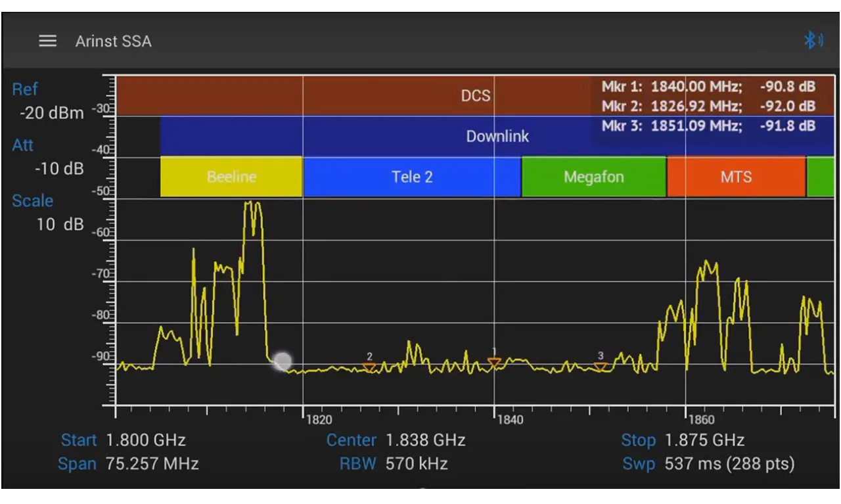This screenshot has height=504, width=841.
Task: Change the Att -10 dB attenuation value
Action: point(59,168)
